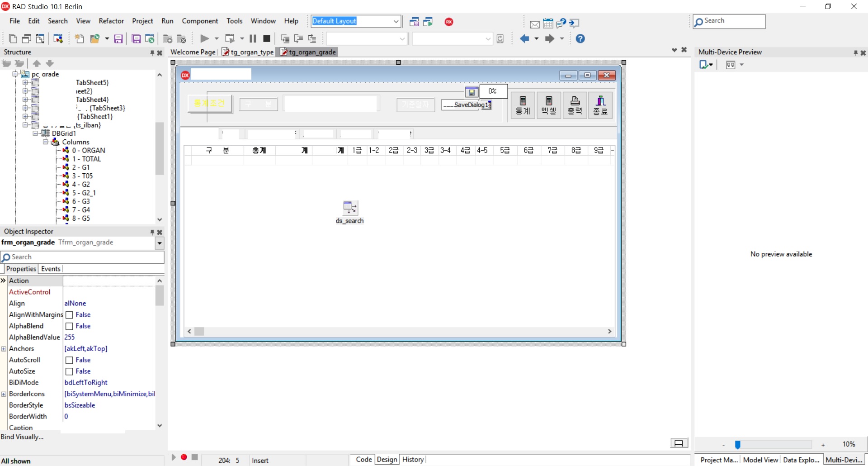This screenshot has width=868, height=466.
Task: Click the Program Pause icon
Action: pos(253,39)
